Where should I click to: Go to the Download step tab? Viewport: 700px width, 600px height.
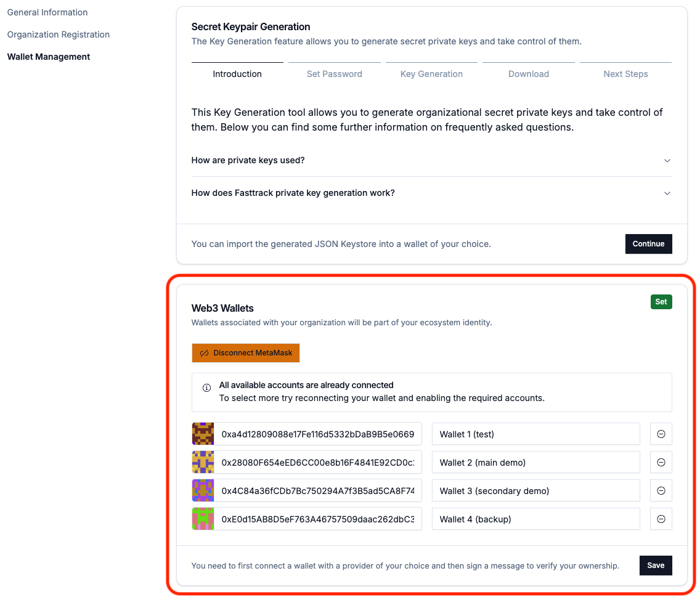click(x=528, y=74)
